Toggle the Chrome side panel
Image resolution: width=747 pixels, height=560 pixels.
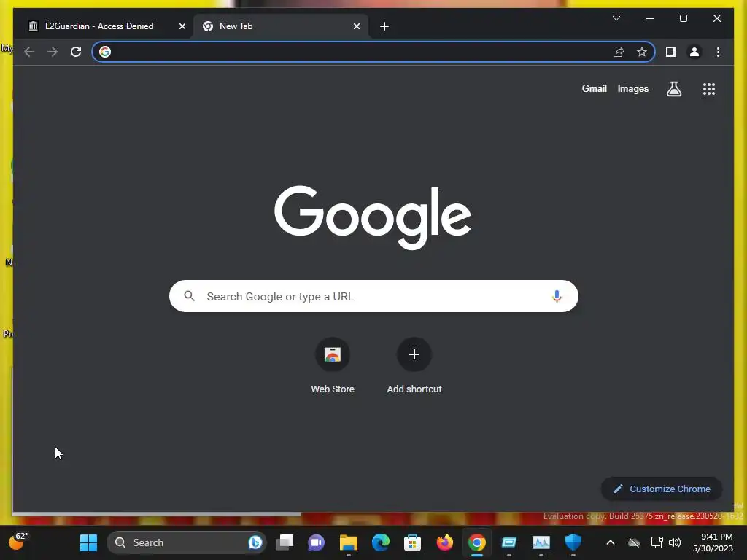point(671,52)
